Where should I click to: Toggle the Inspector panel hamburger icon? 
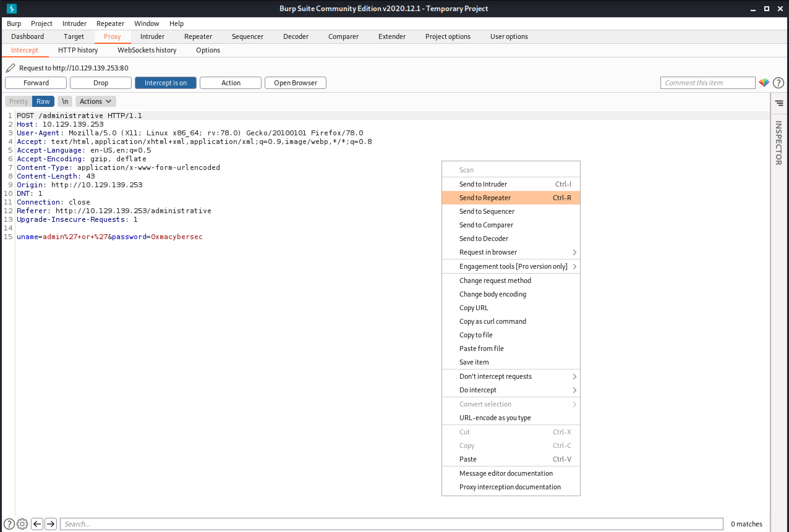779,103
